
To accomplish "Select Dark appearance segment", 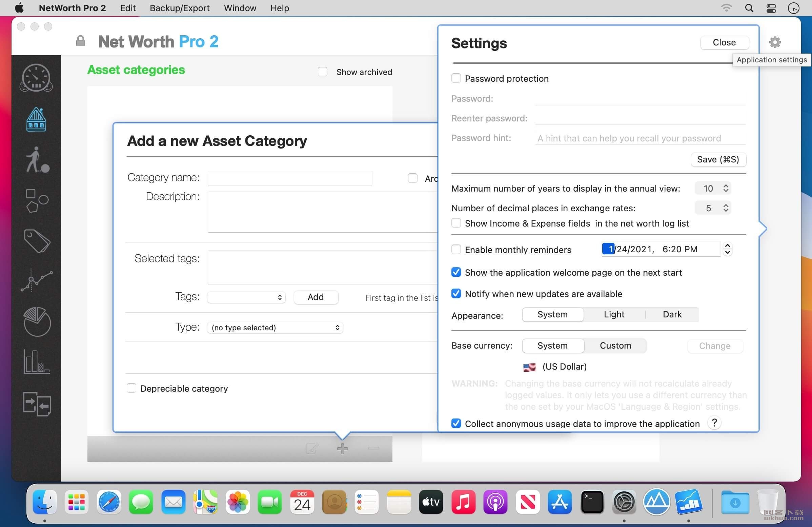I will pyautogui.click(x=672, y=314).
